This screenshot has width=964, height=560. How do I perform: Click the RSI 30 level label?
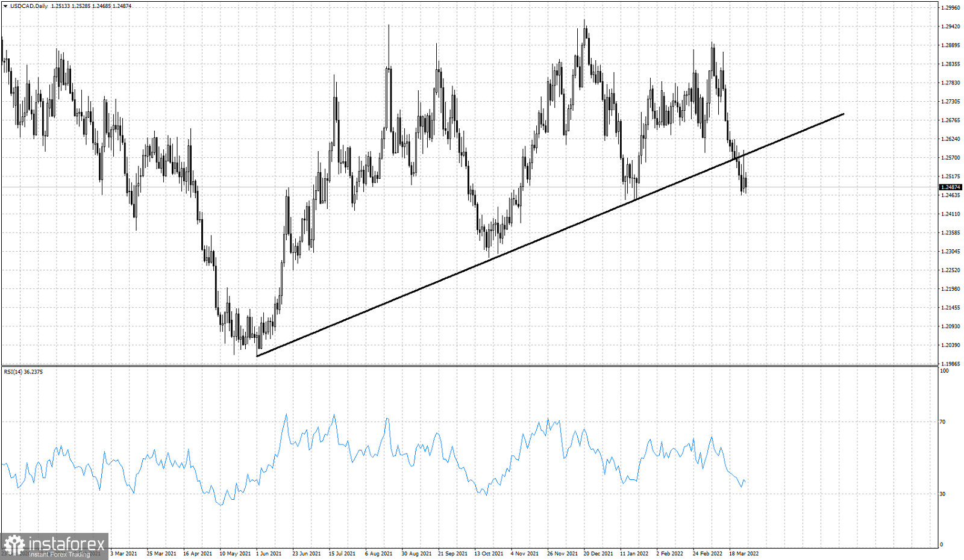pyautogui.click(x=943, y=494)
